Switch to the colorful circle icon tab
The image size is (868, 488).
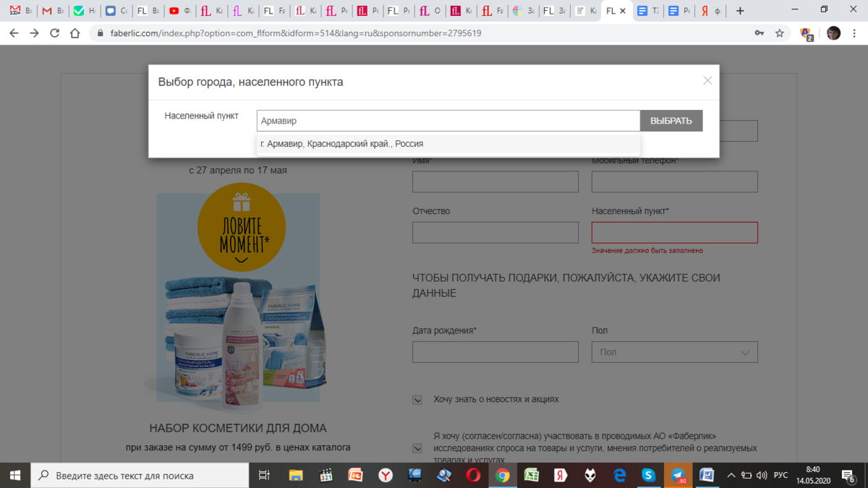click(x=524, y=11)
